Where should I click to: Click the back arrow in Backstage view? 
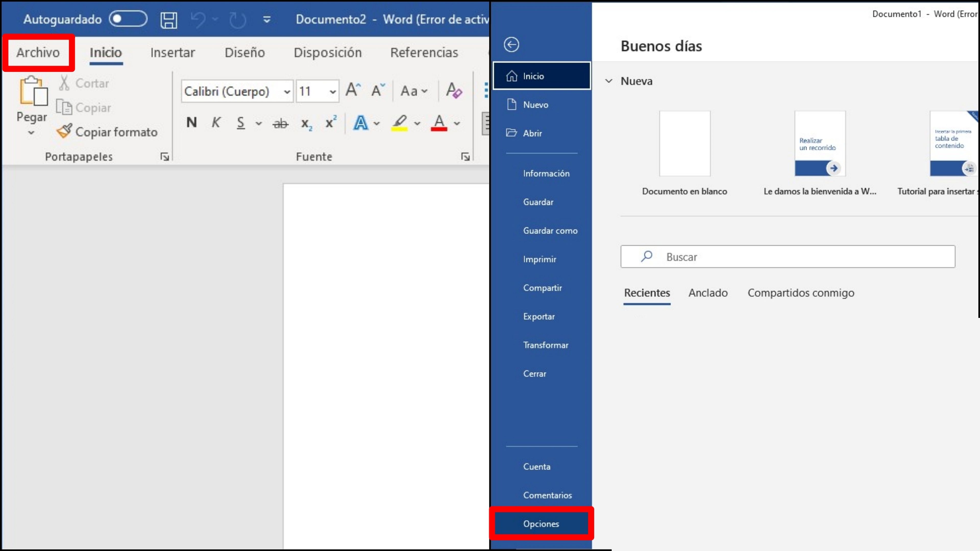pyautogui.click(x=511, y=44)
